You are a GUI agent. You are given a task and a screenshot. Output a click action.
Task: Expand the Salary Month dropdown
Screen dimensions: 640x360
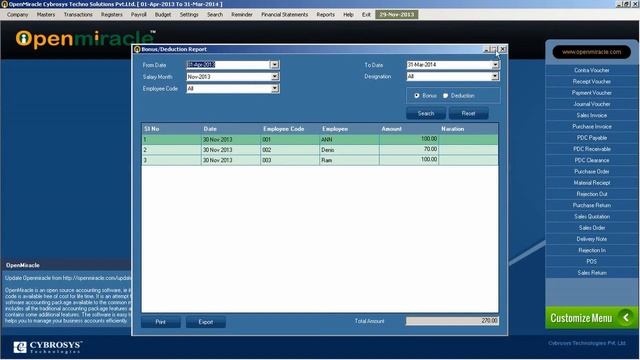pyautogui.click(x=274, y=76)
